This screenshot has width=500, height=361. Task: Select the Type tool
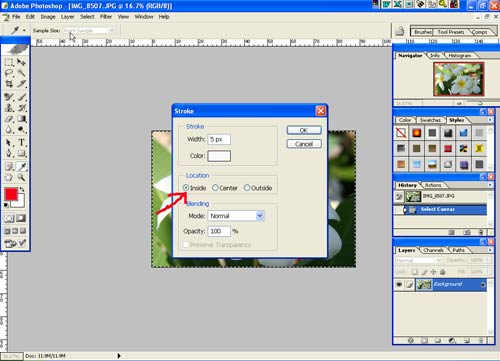(21, 143)
